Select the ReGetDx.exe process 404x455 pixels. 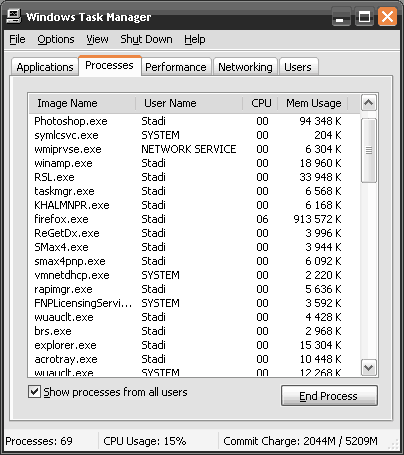pos(194,233)
